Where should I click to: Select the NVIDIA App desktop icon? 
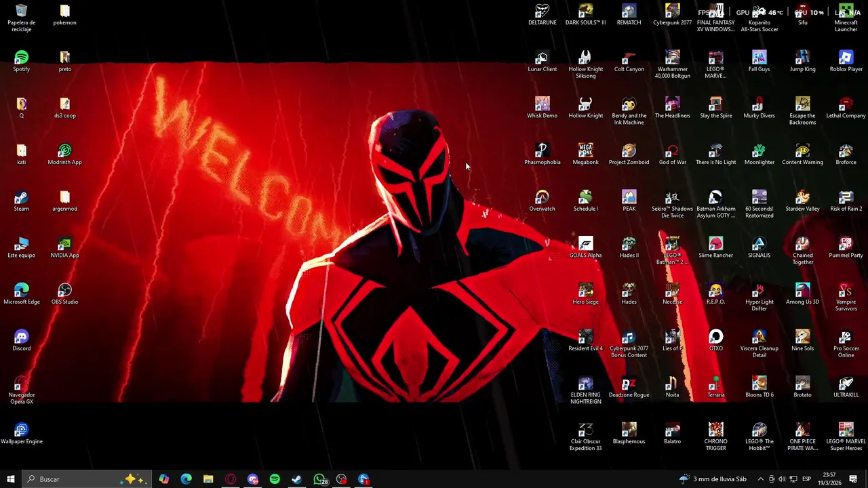point(64,247)
